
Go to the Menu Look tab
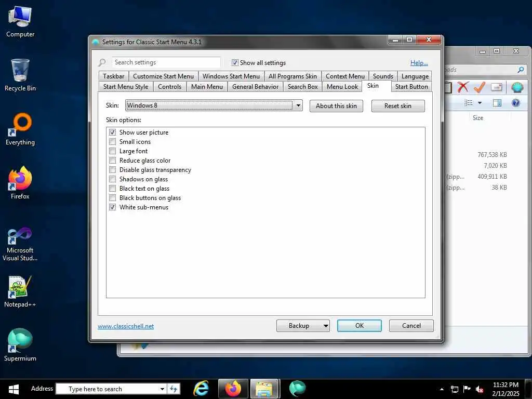coord(342,87)
